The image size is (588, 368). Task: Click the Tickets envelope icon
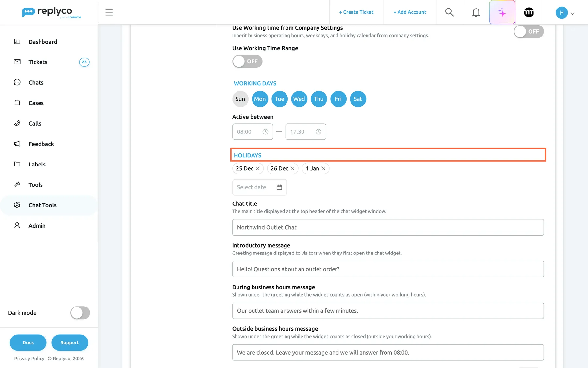tap(17, 62)
